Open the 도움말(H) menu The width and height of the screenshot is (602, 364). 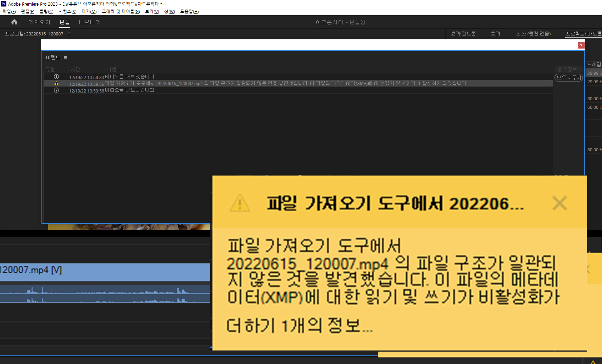(x=189, y=12)
